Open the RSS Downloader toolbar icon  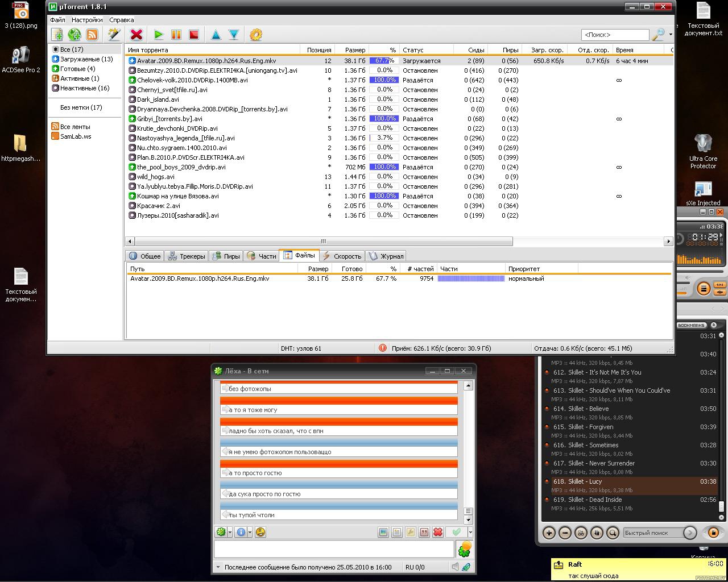tap(92, 35)
